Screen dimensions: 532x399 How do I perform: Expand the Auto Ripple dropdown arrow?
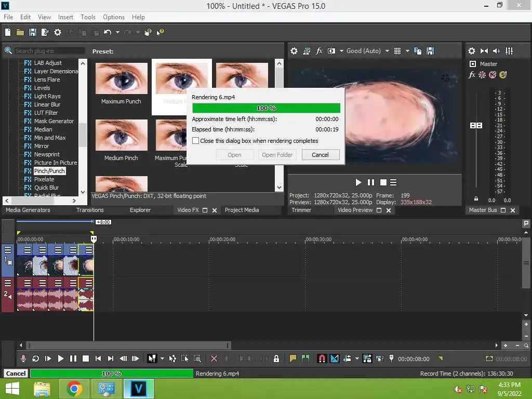click(x=356, y=358)
